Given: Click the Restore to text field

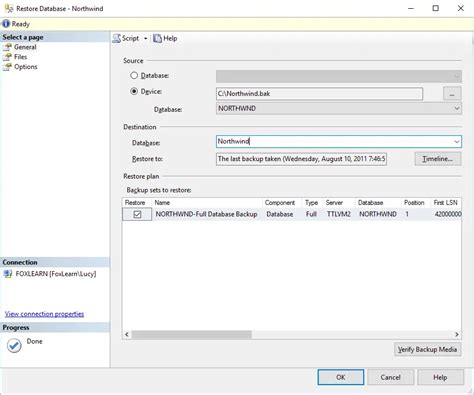Looking at the screenshot, I should (301, 159).
